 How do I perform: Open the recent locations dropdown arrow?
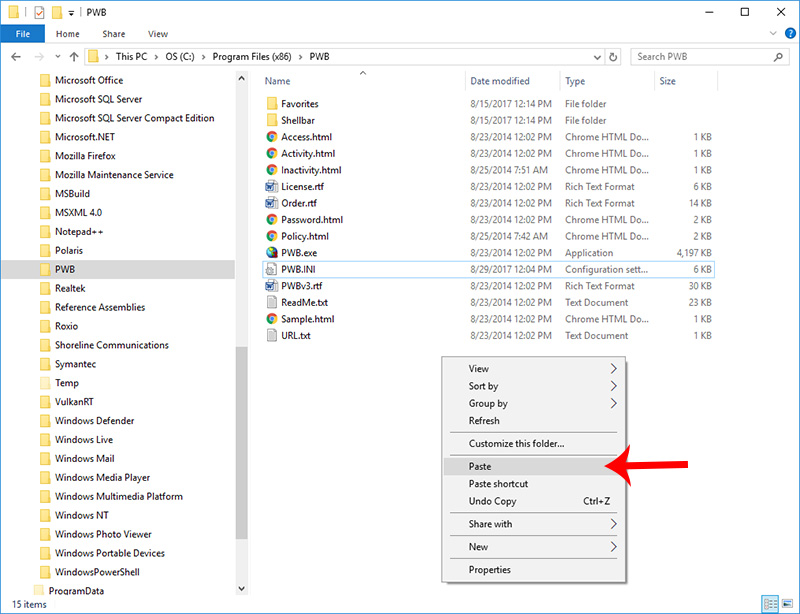pyautogui.click(x=58, y=57)
